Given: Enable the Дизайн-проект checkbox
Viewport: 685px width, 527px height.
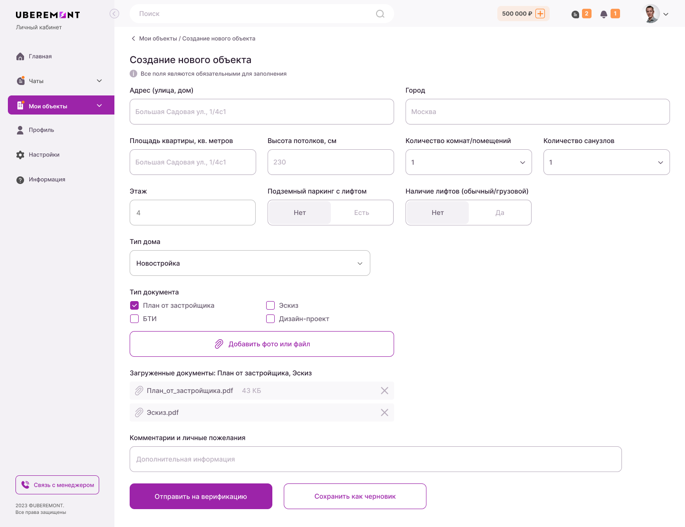Looking at the screenshot, I should pyautogui.click(x=270, y=319).
